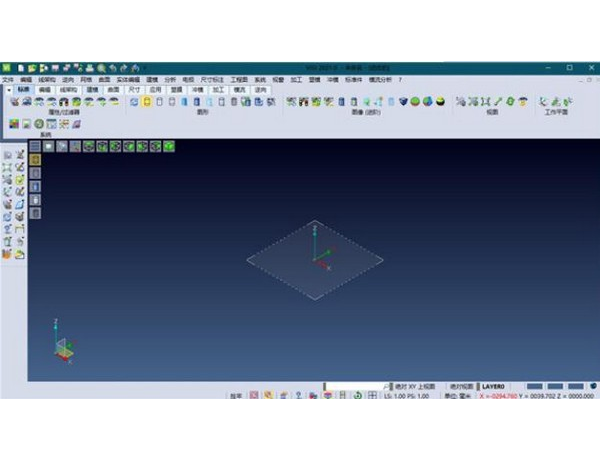601x455 pixels.
Task: Click the yellow folder icon at left toolbar bottom
Action: 20,254
